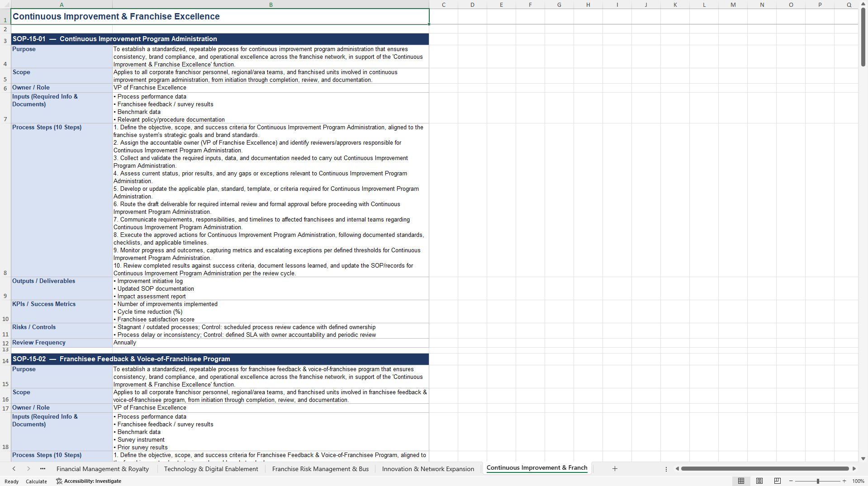The width and height of the screenshot is (868, 486).
Task: Select column B header
Action: (270, 5)
